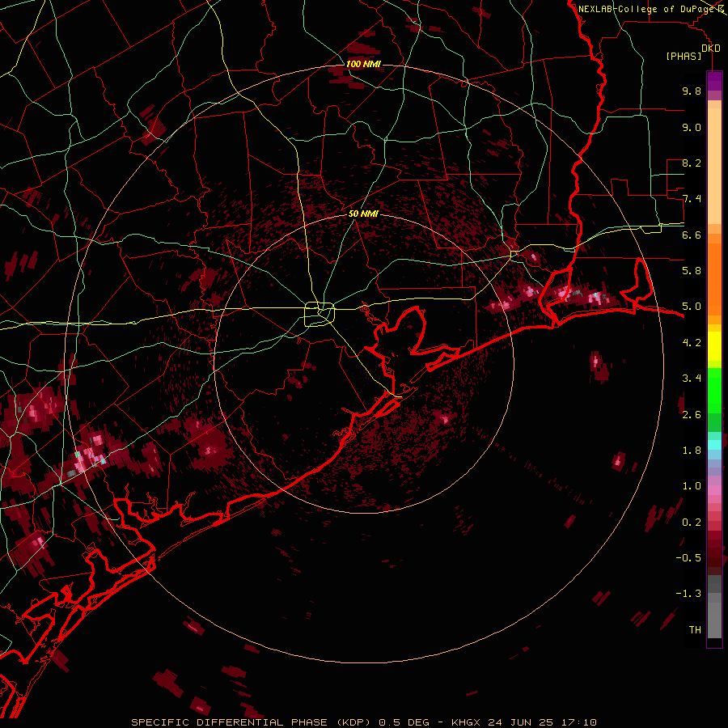
Task: Pick the cyan color bar segment near 1.8
Action: [x=714, y=445]
